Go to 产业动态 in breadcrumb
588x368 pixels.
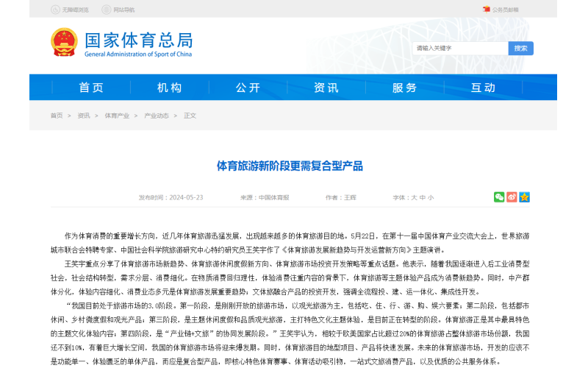click(157, 116)
